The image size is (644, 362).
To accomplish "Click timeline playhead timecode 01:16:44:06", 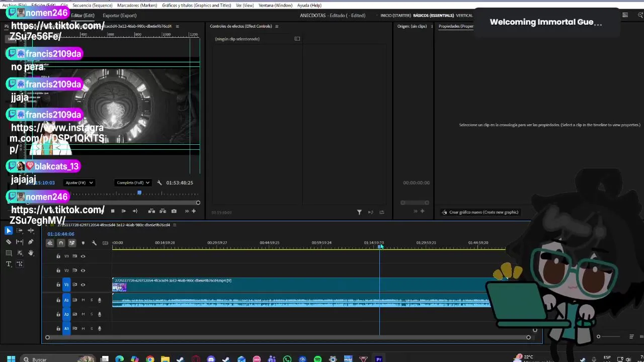I will (60, 234).
